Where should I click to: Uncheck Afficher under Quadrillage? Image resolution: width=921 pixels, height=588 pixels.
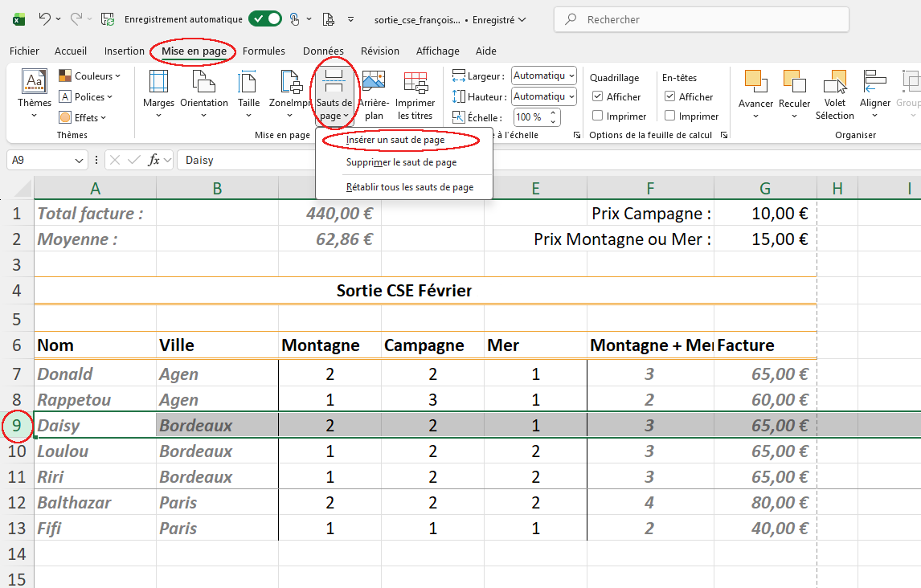click(597, 96)
